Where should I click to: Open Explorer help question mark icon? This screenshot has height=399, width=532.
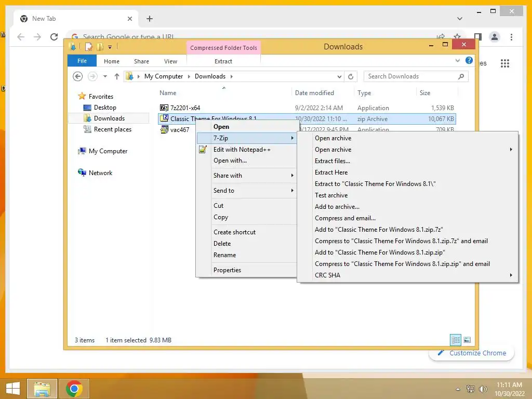coord(469,60)
